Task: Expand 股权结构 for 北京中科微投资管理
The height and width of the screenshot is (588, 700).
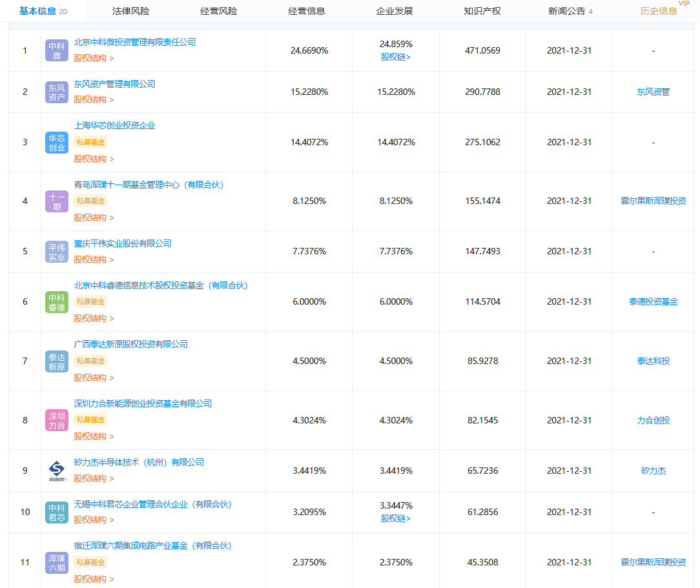Action: 94,59
